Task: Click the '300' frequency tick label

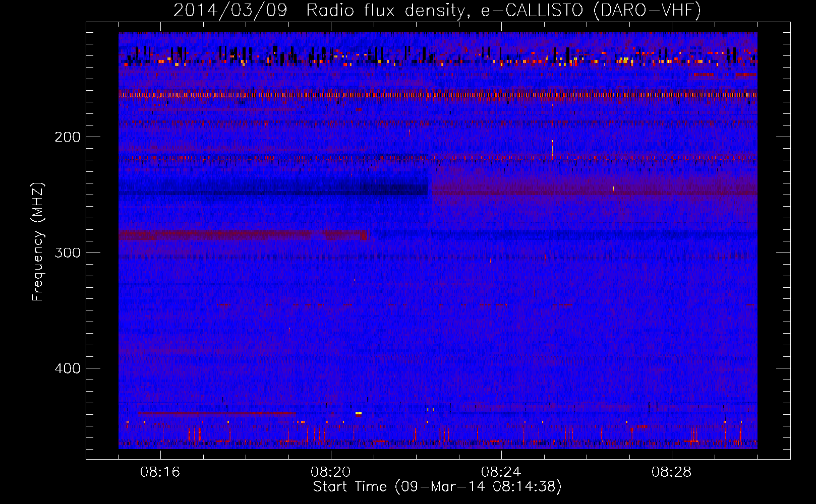Action: coord(68,253)
